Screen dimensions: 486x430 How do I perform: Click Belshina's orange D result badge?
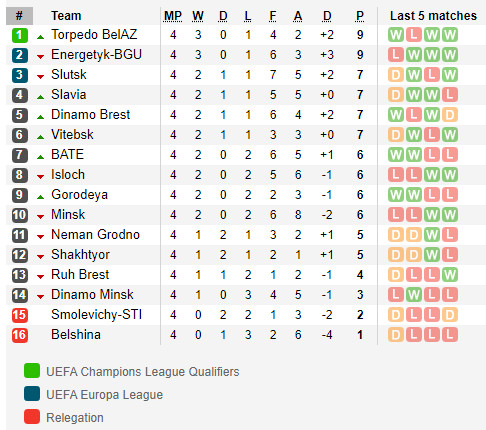pos(396,335)
